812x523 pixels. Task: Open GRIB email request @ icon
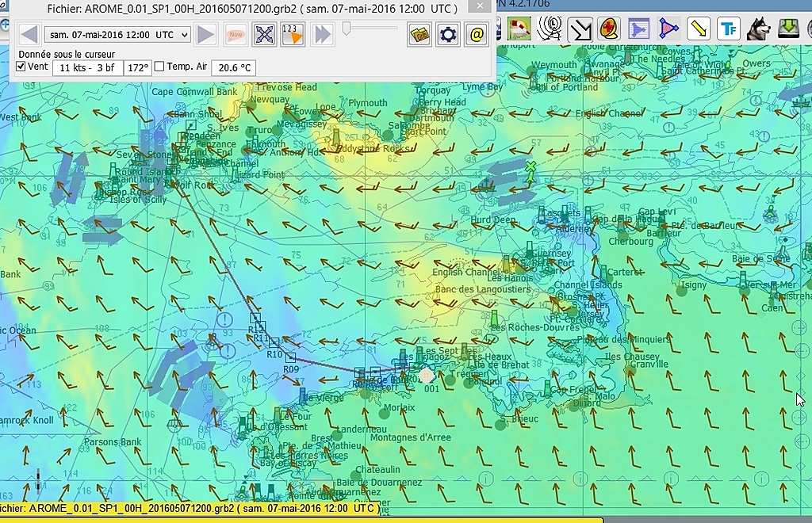pos(477,35)
